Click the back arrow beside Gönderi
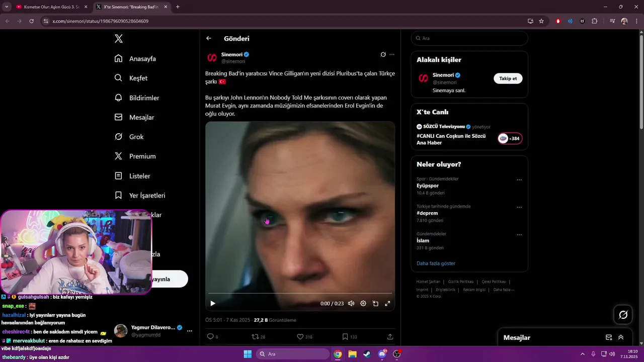The height and width of the screenshot is (362, 644). pos(209,38)
